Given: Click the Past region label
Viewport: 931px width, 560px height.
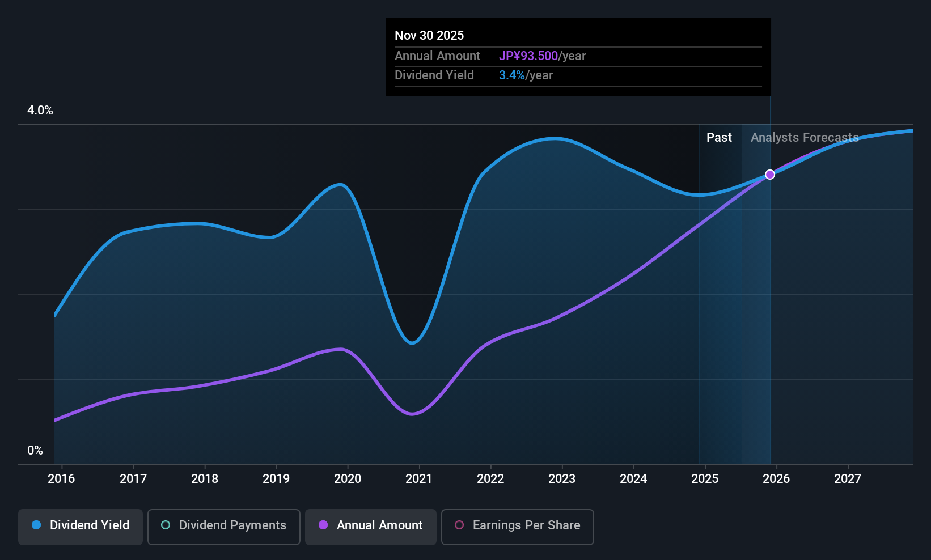Looking at the screenshot, I should click(x=719, y=138).
